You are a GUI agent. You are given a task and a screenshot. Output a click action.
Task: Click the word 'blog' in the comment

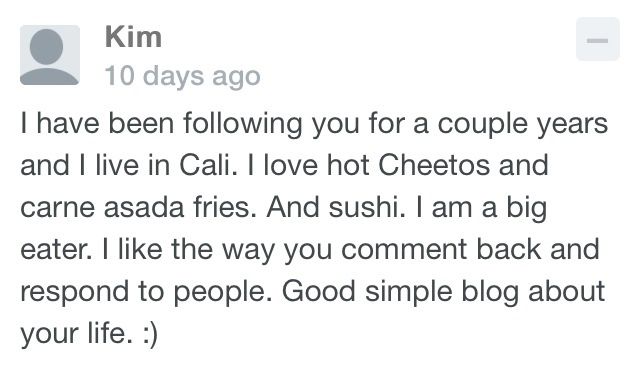490,292
